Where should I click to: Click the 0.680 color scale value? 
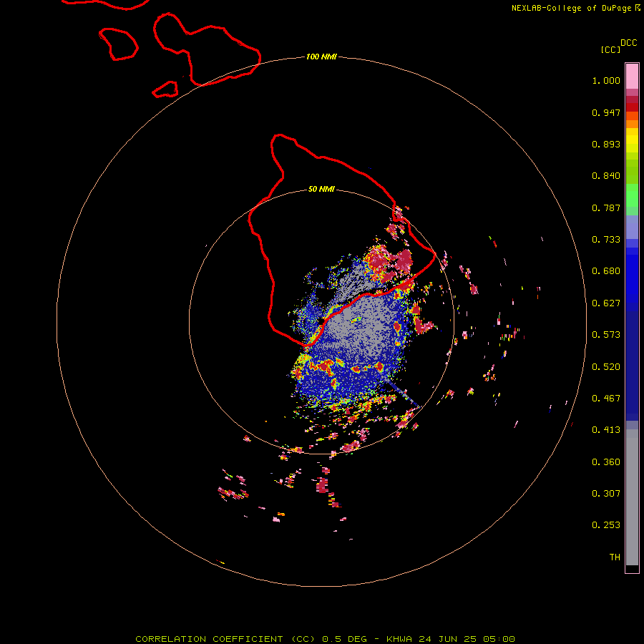click(606, 271)
